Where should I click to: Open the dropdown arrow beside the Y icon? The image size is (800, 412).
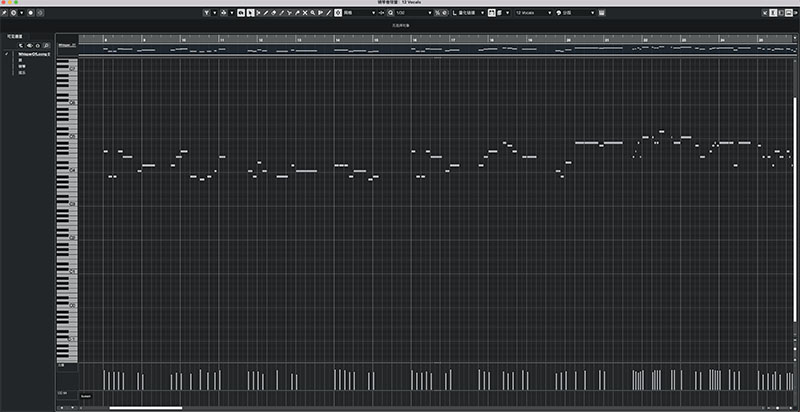[215, 13]
